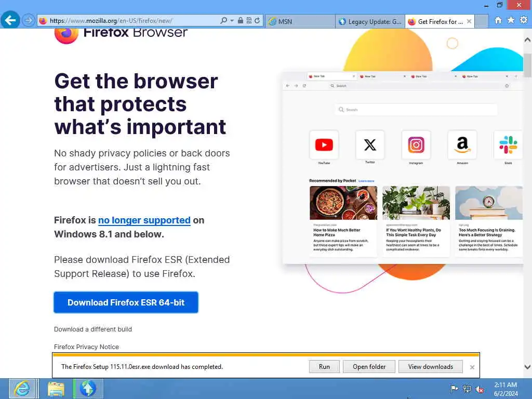The height and width of the screenshot is (399, 532).
Task: Open 'Download a different build' link
Action: (93, 329)
